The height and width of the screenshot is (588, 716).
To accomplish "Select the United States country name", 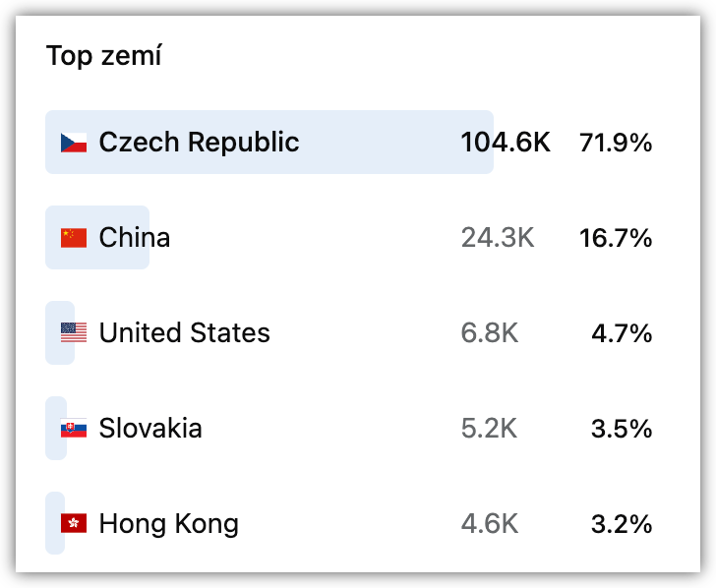I will [185, 332].
